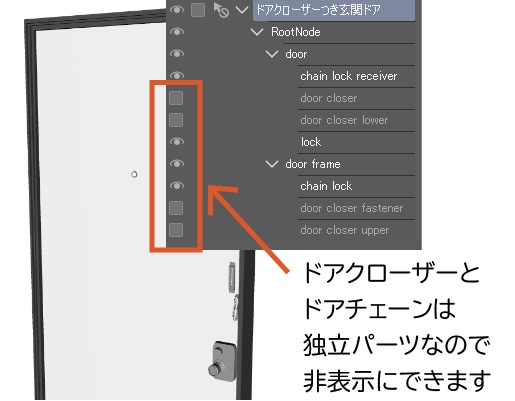Show the door closer upper part
The width and height of the screenshot is (515, 401).
[176, 230]
